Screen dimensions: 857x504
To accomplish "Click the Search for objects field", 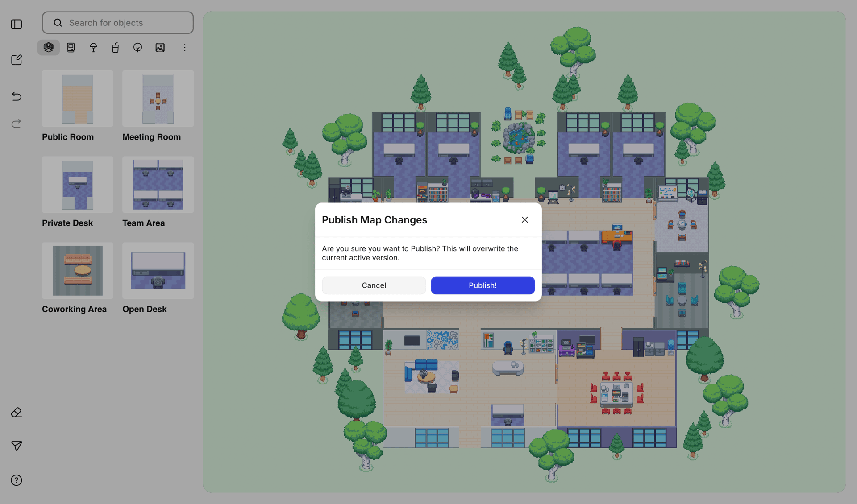I will coord(117,22).
